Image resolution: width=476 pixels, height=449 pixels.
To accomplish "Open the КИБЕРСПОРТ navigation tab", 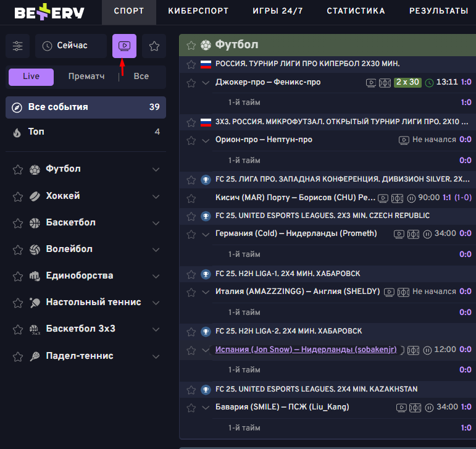I will click(198, 11).
